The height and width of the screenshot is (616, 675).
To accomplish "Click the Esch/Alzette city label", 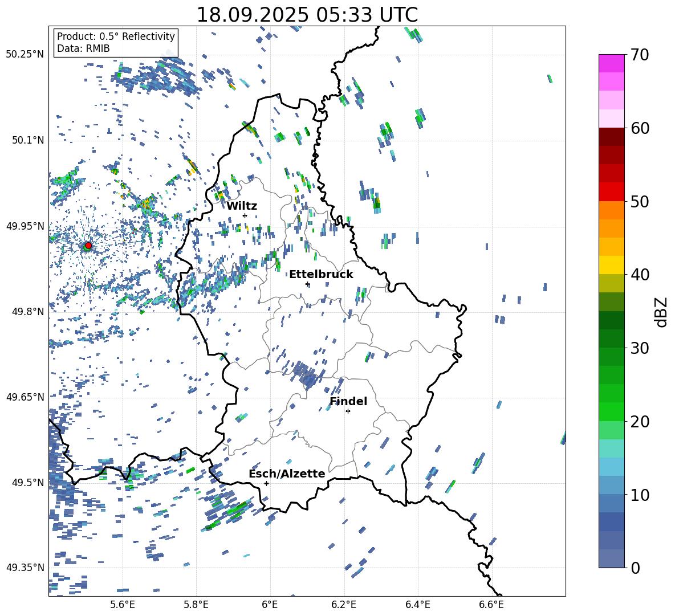I will (287, 474).
